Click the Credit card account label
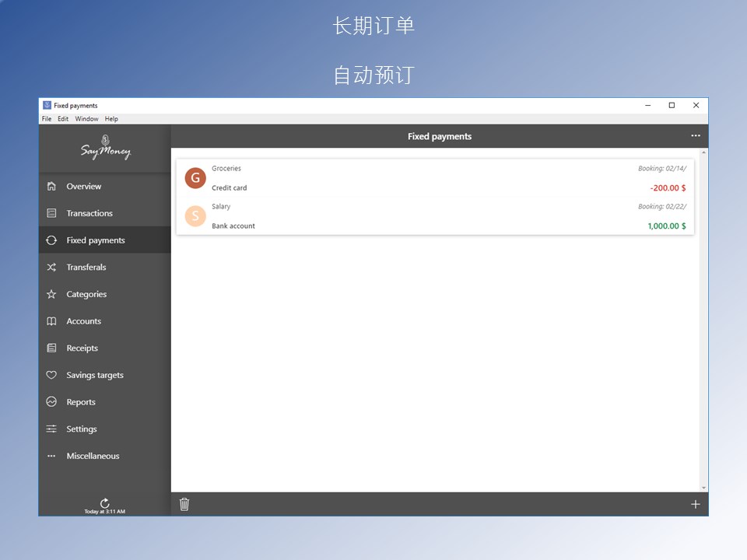The width and height of the screenshot is (747, 560). tap(229, 188)
